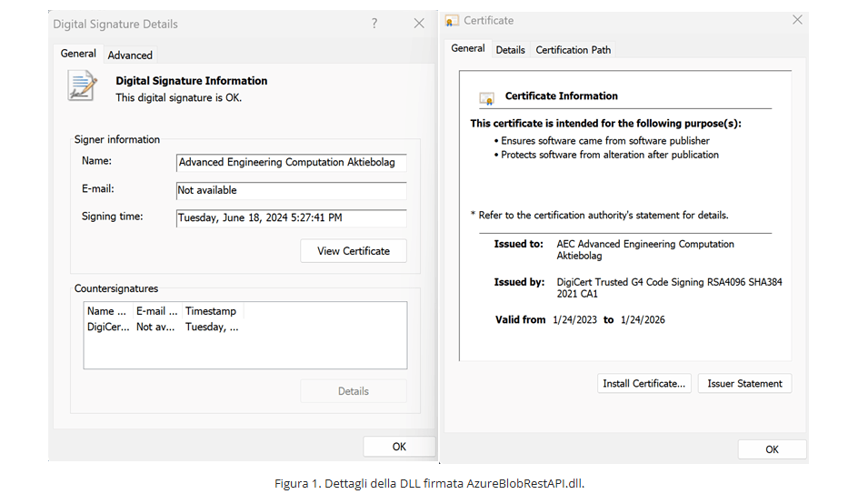The height and width of the screenshot is (504, 868).
Task: Click the signer Name field
Action: pos(291,163)
